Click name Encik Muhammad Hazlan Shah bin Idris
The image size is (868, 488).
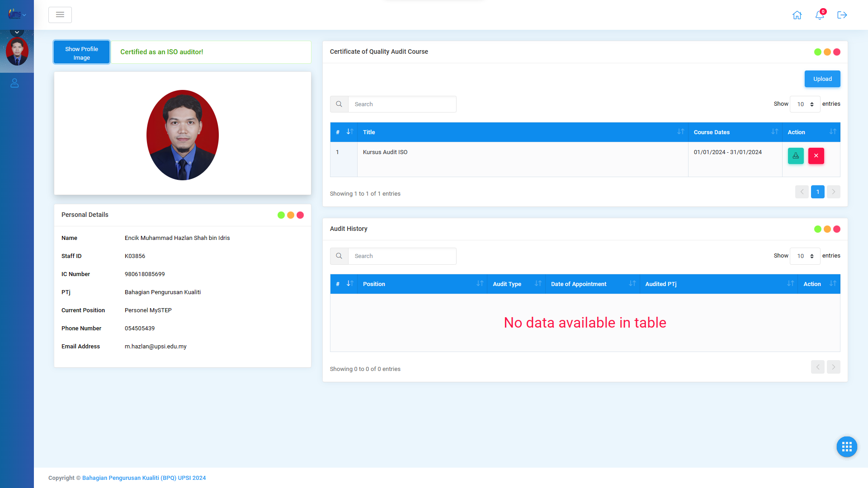[x=177, y=238]
